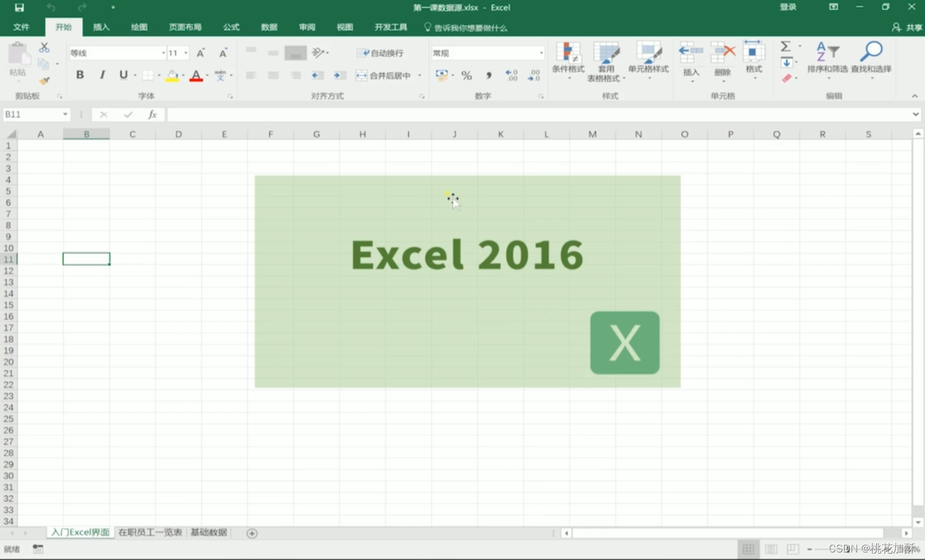Decrease decimal places

tap(534, 75)
